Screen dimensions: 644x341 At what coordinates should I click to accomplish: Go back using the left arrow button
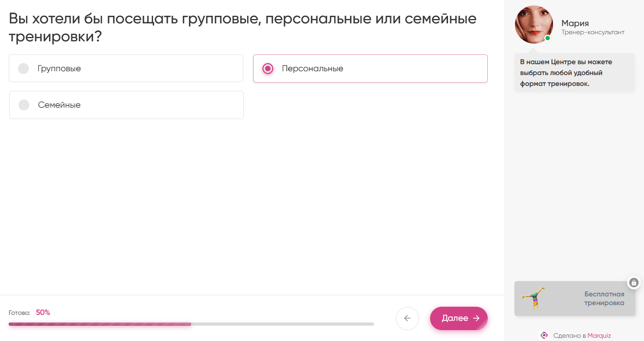point(407,318)
